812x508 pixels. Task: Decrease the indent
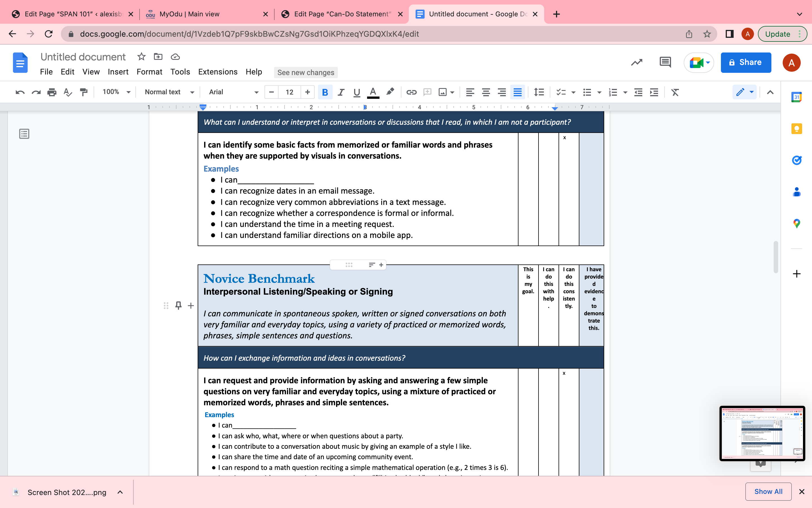pyautogui.click(x=638, y=92)
